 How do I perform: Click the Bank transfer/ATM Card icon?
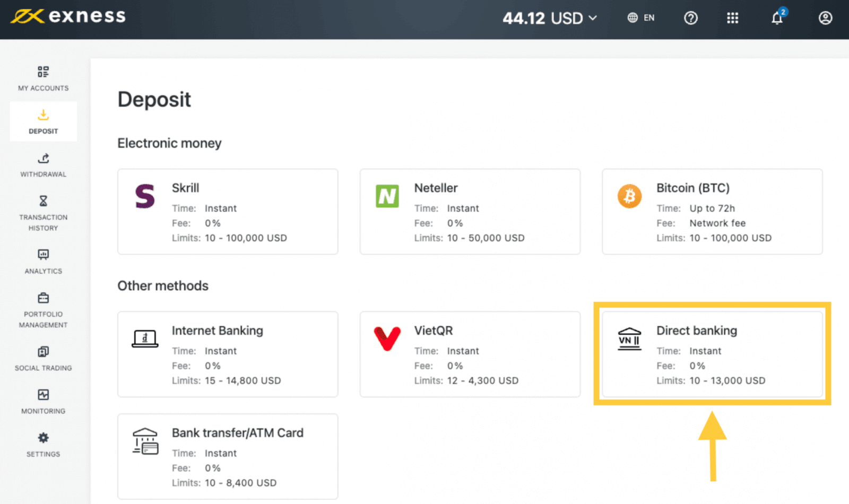coord(145,441)
